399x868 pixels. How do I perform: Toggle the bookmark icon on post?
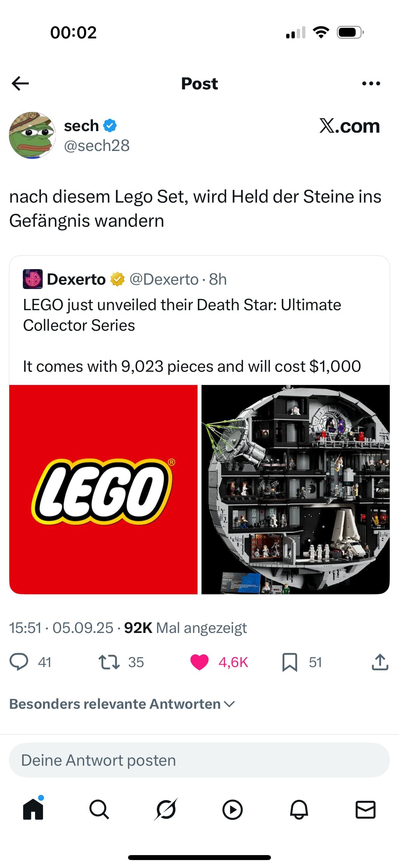(x=289, y=662)
